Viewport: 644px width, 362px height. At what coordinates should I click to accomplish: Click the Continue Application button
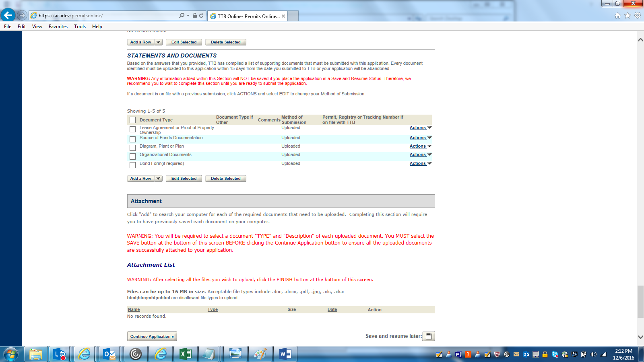click(152, 336)
